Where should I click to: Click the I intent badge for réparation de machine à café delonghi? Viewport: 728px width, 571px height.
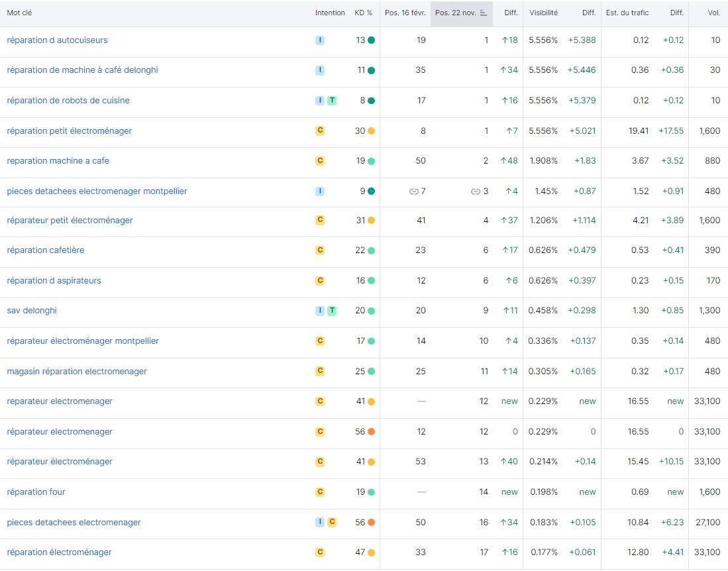pyautogui.click(x=320, y=70)
